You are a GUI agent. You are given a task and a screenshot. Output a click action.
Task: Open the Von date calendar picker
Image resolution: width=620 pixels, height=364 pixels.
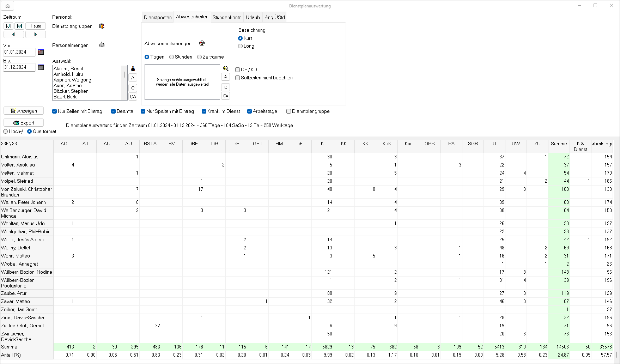(41, 52)
